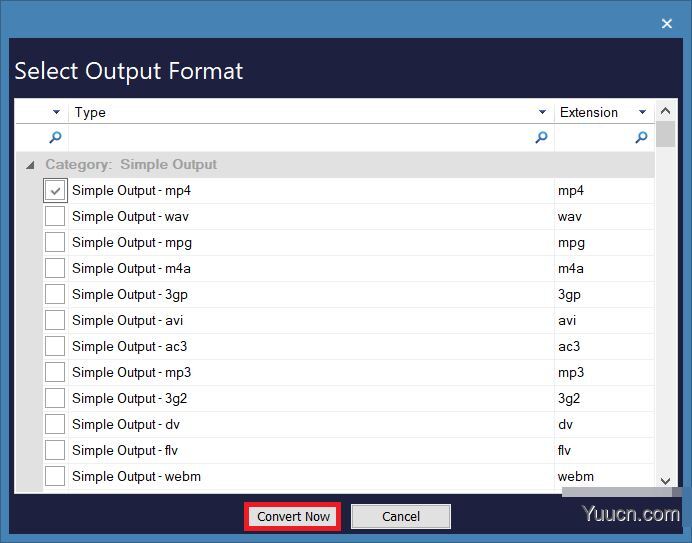Check the Simple Output - 3g2 checkbox
The height and width of the screenshot is (543, 692).
point(55,399)
